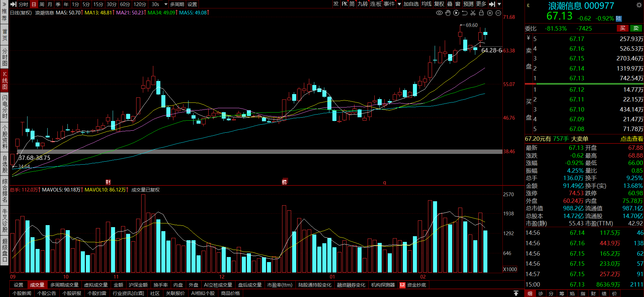Select the 1分 period
Screen dimensions: 644x297
pos(75,4)
